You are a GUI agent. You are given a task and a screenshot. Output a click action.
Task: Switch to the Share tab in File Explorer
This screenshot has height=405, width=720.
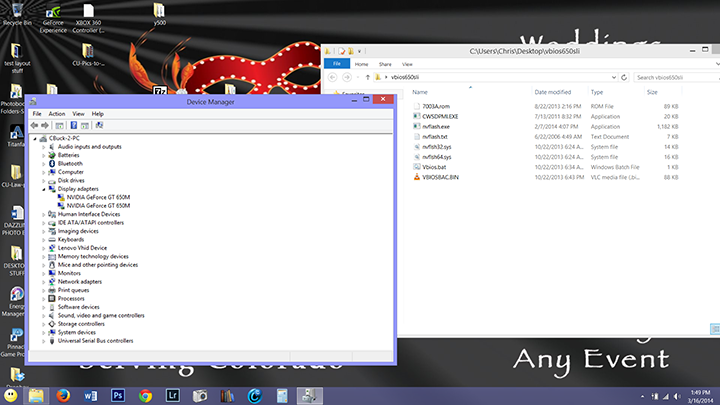click(385, 64)
